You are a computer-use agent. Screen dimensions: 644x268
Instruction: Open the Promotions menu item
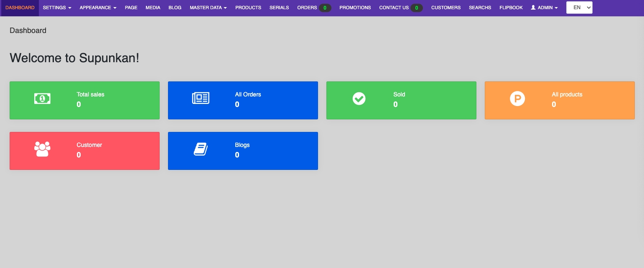point(355,8)
